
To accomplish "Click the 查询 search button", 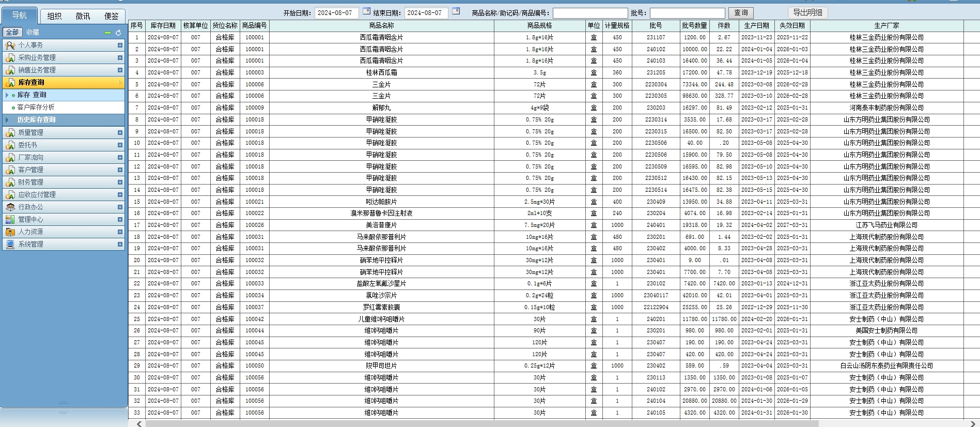I will [741, 13].
